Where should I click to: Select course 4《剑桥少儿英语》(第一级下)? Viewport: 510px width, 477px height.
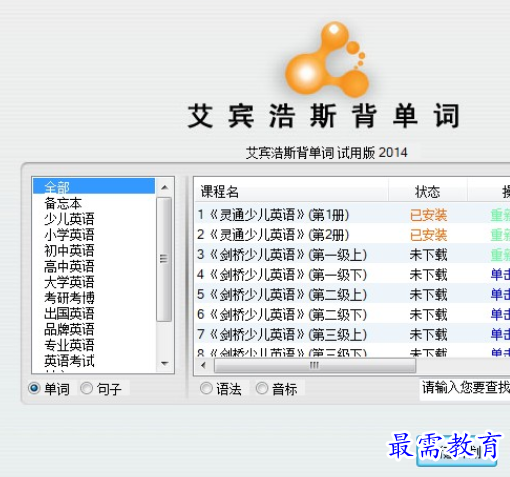coord(282,275)
